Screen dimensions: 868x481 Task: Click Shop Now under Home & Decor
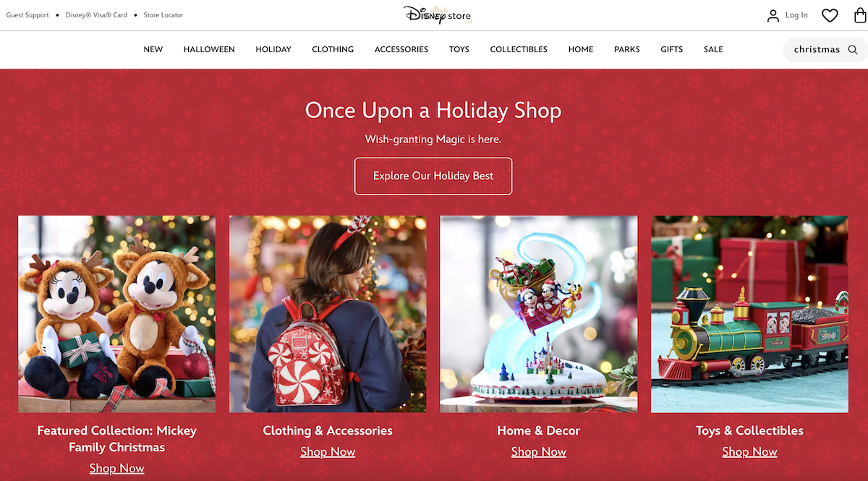point(539,452)
